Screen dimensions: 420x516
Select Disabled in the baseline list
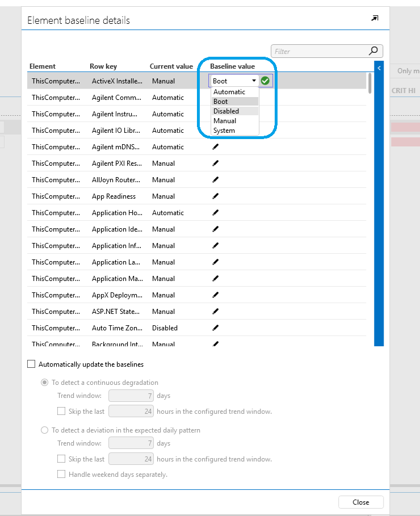click(x=226, y=111)
